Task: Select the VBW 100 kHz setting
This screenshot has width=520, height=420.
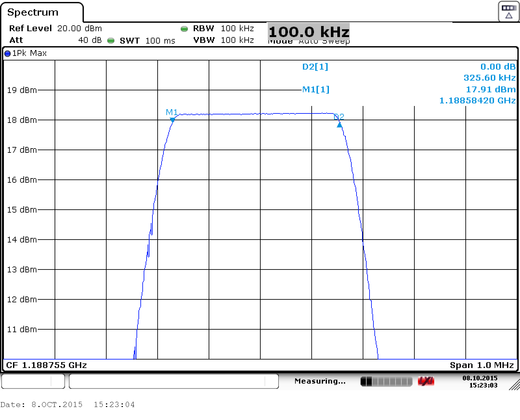Action: tap(223, 40)
